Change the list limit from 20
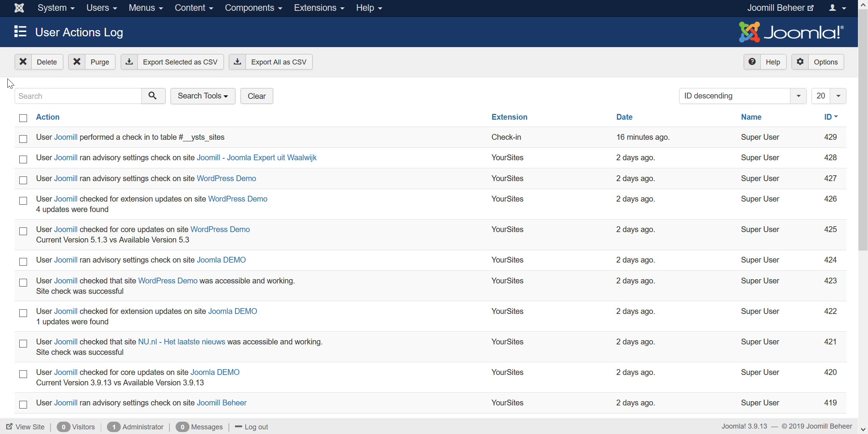Viewport: 868px width, 434px height. [828, 96]
